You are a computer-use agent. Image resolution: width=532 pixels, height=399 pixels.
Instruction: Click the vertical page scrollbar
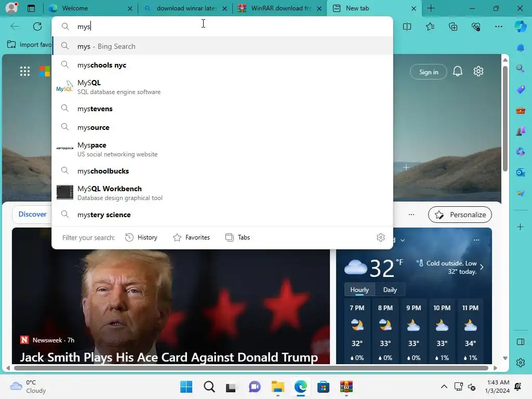[x=505, y=119]
